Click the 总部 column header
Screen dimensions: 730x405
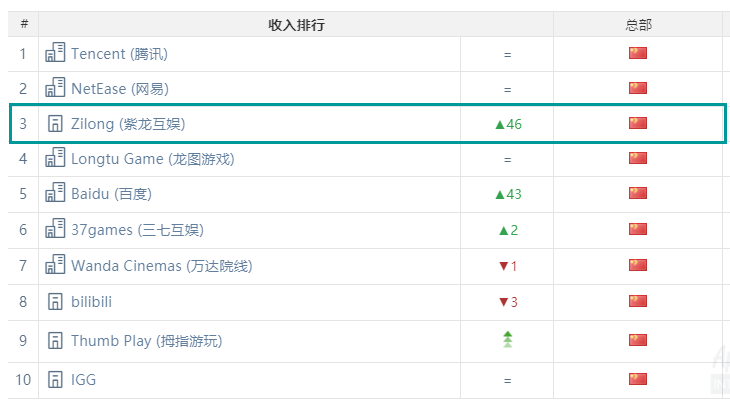(638, 25)
